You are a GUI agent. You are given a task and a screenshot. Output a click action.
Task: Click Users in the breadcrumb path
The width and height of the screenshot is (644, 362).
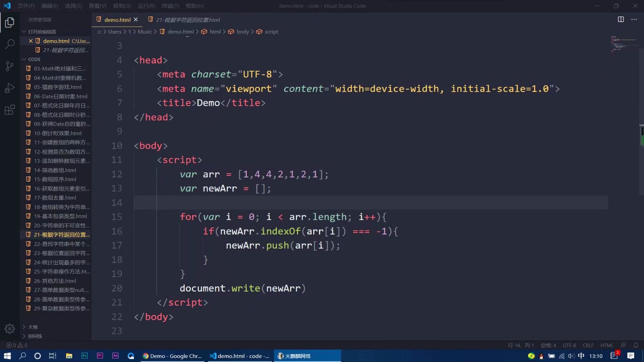click(114, 31)
